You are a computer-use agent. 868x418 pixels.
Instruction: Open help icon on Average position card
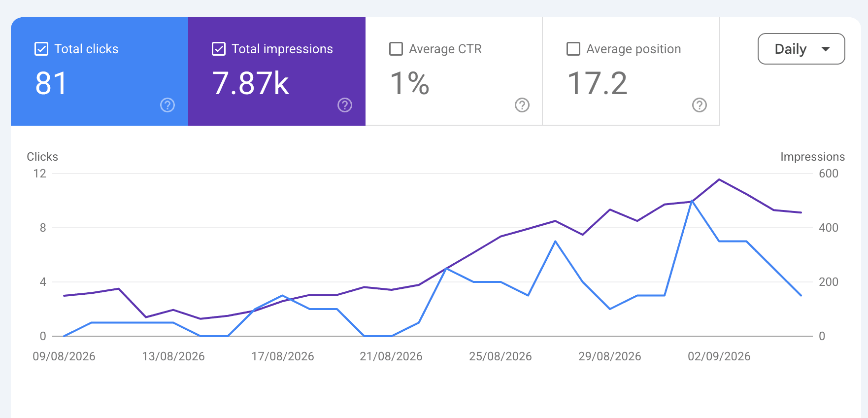(x=700, y=105)
